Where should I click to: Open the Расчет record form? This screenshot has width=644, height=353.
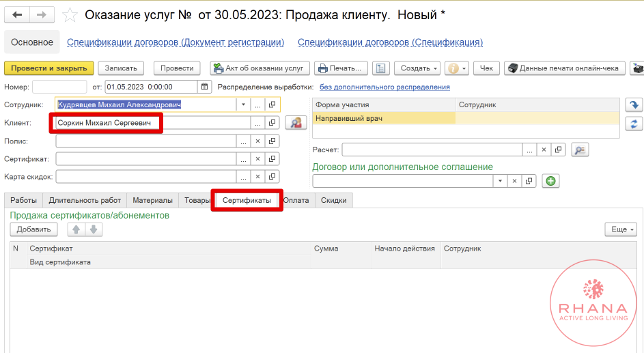[558, 150]
